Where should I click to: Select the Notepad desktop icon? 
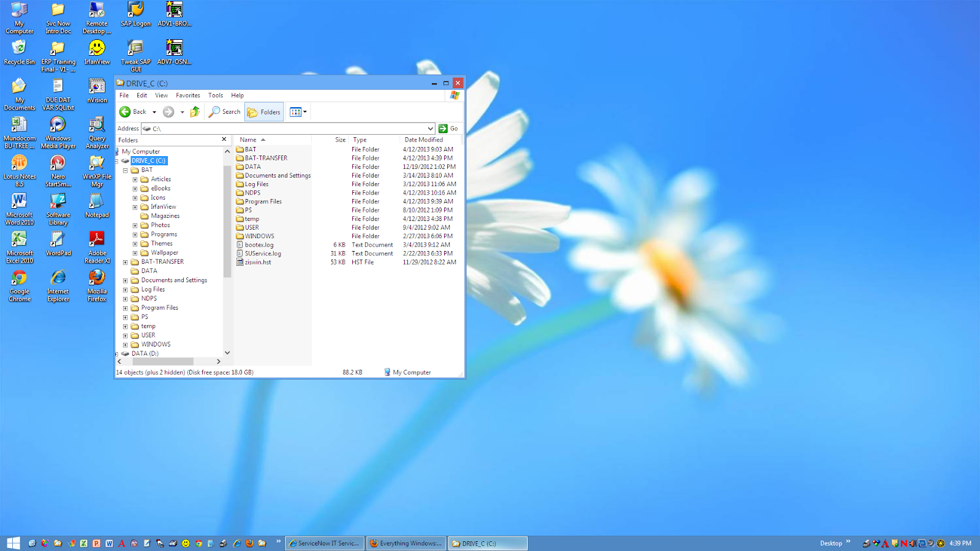coord(97,206)
